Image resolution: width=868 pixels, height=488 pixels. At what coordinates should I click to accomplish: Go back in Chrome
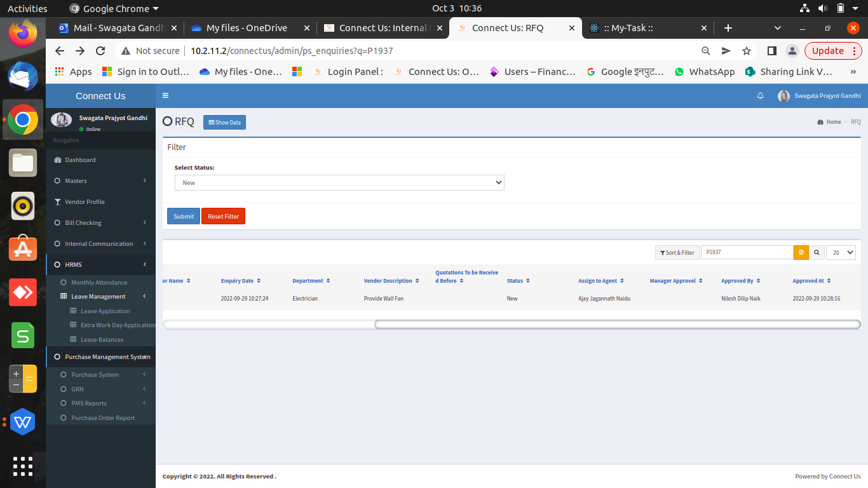pos(60,51)
